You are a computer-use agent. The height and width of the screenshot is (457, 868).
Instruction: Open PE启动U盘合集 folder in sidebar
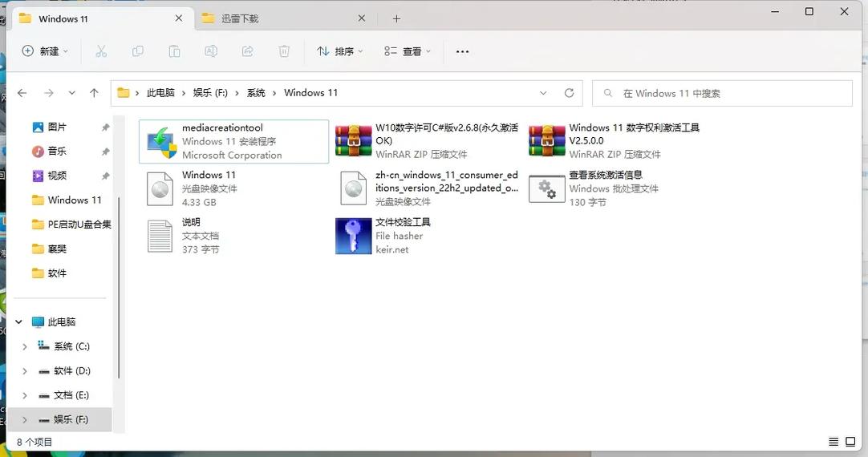71,224
